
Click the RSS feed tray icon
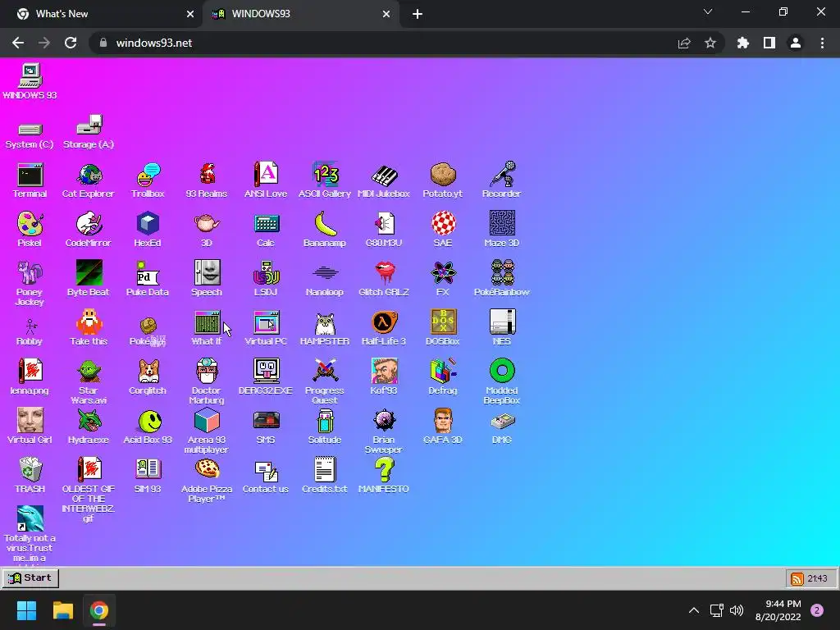pos(797,578)
